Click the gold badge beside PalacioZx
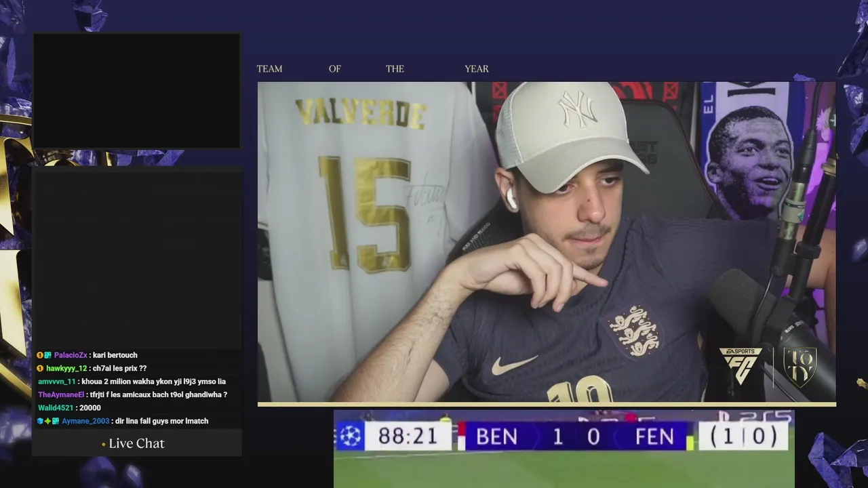Image resolution: width=868 pixels, height=488 pixels. coord(40,355)
